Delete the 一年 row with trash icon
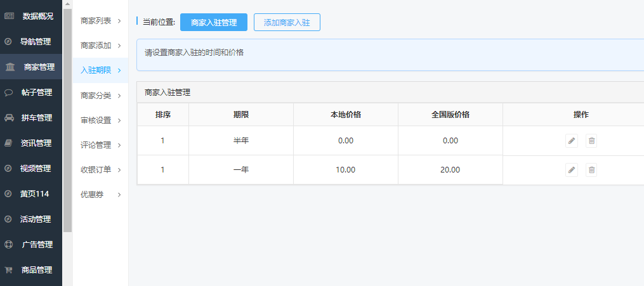644x286 pixels. pos(591,170)
